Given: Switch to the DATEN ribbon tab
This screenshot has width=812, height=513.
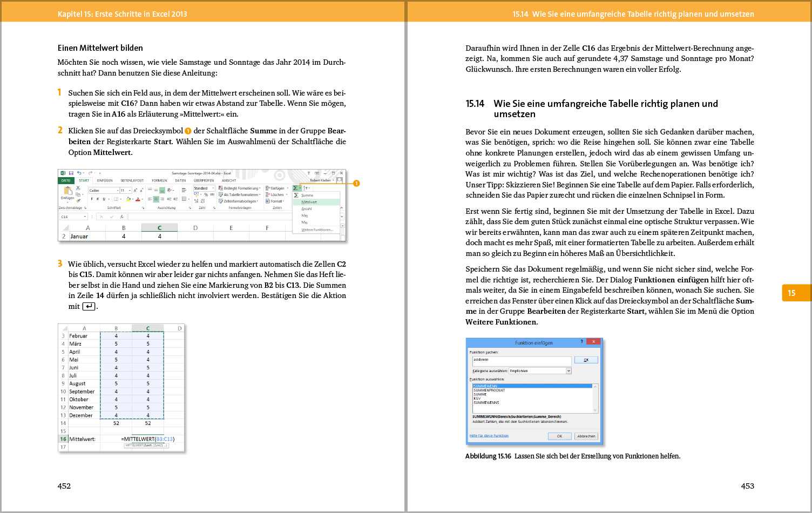Looking at the screenshot, I should (x=180, y=181).
